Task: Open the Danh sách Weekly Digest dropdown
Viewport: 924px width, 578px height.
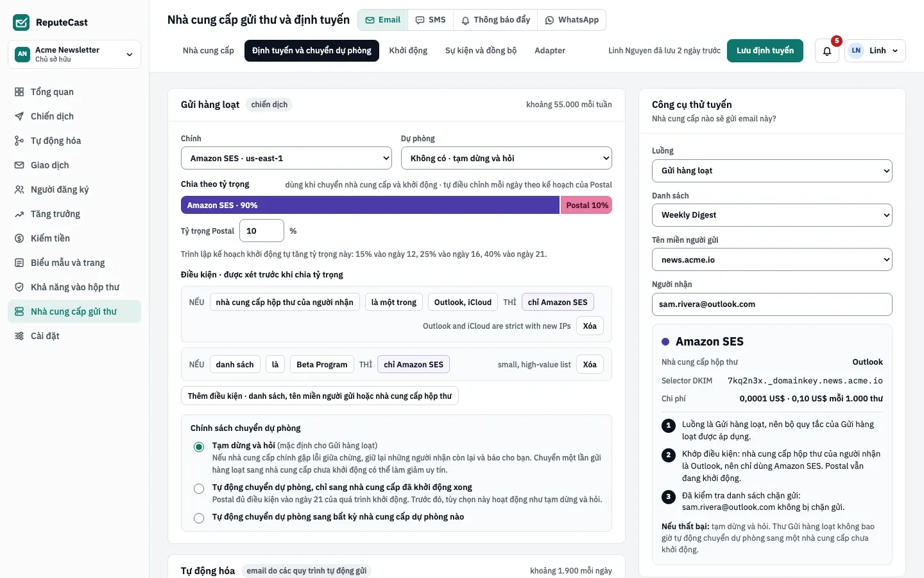Action: tap(772, 215)
